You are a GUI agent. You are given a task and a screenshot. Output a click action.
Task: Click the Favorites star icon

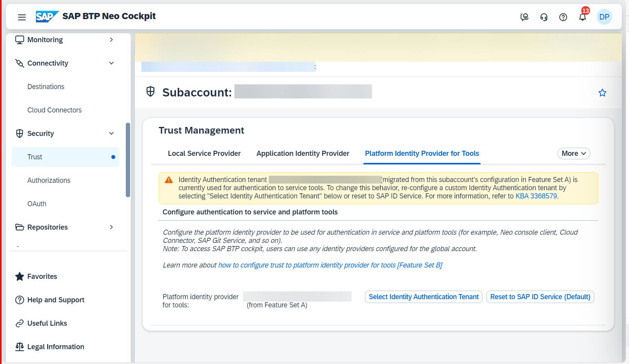click(x=20, y=277)
